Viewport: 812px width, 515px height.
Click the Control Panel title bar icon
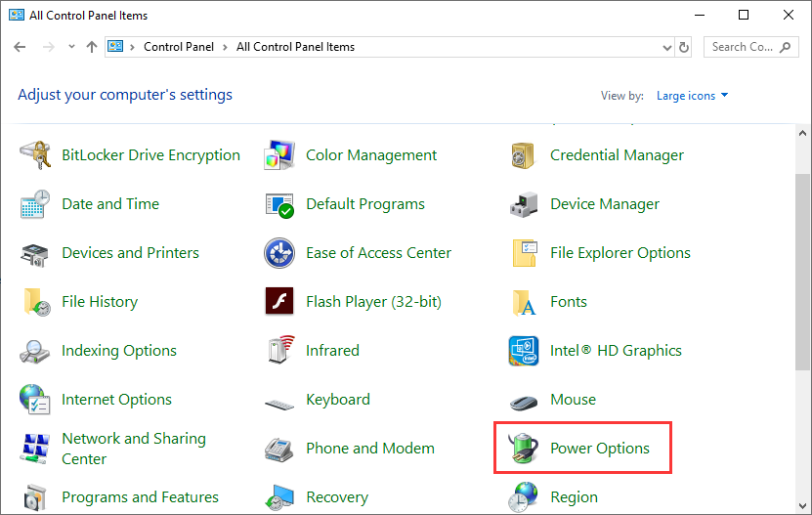17,15
